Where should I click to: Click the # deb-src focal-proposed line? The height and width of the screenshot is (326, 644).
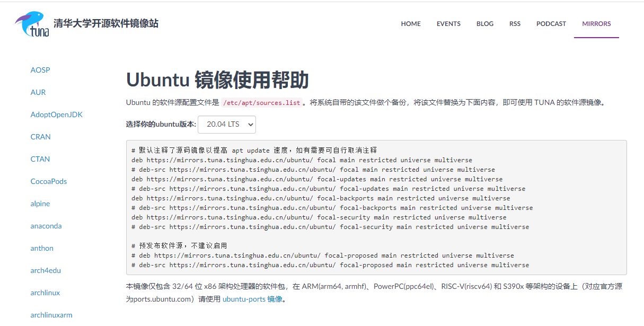[330, 265]
